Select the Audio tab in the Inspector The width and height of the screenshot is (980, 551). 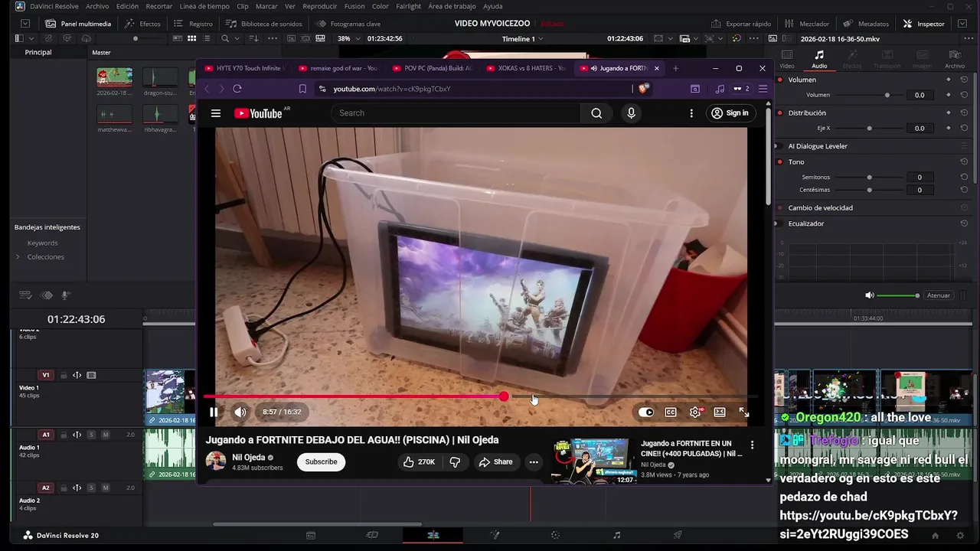click(819, 58)
